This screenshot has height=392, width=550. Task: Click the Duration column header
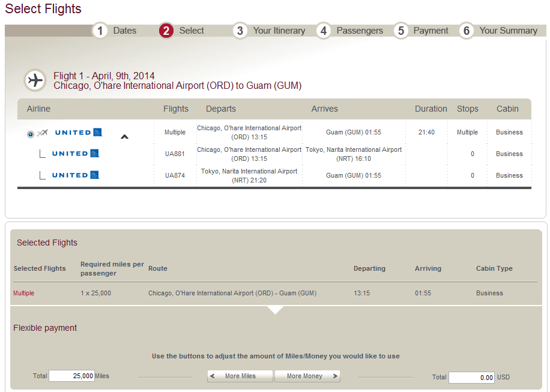tap(431, 109)
